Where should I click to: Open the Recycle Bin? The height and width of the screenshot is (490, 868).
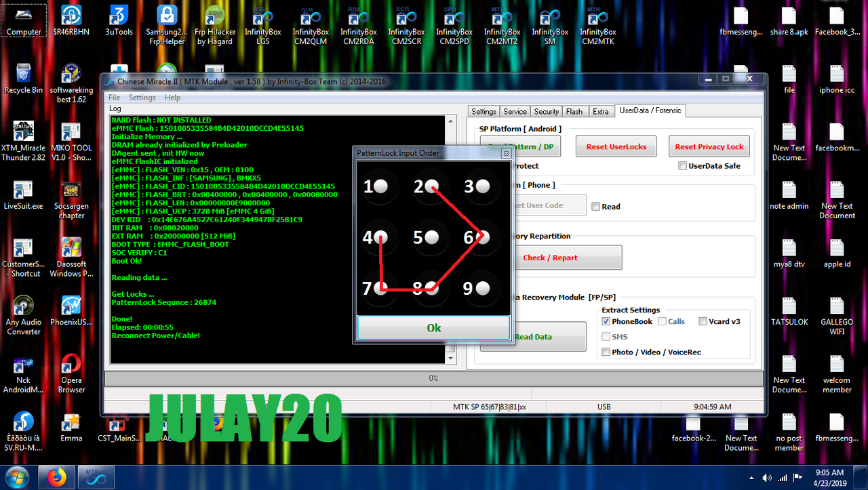[24, 79]
